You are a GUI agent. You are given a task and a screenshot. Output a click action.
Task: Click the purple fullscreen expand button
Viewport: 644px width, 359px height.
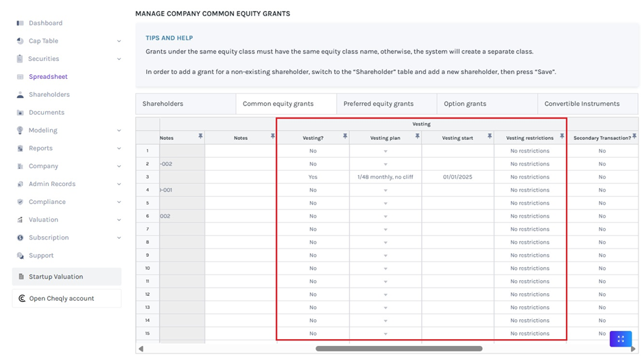tap(620, 339)
